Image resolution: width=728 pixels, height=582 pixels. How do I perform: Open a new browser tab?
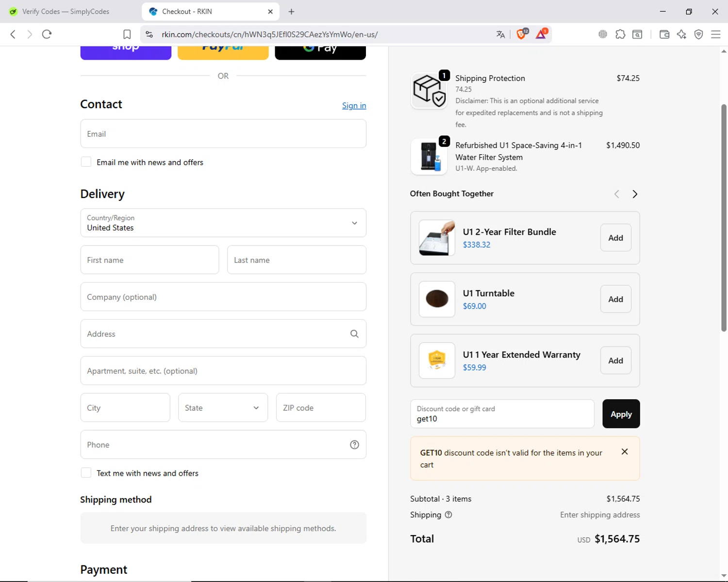291,12
